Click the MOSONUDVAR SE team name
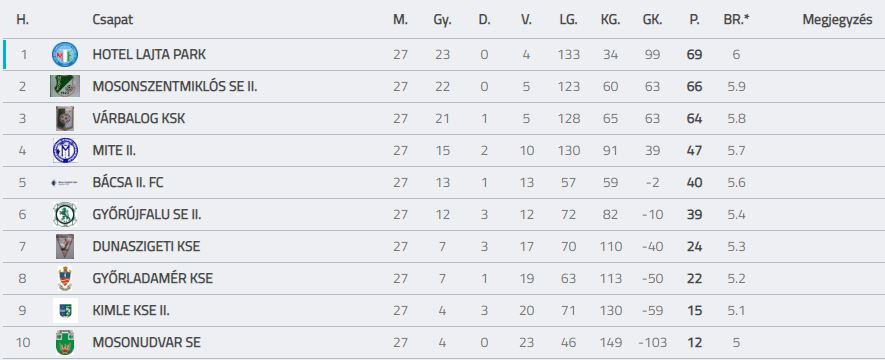885x360 pixels. 147,343
